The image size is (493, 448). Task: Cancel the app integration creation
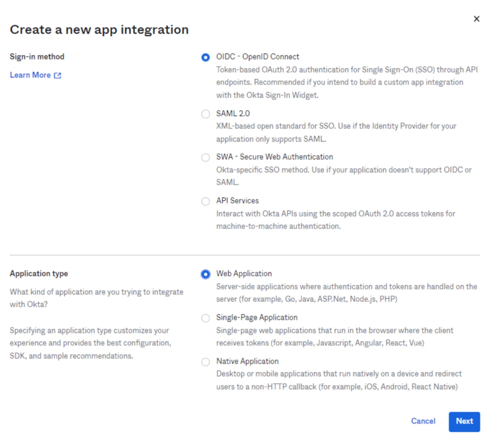tap(423, 421)
